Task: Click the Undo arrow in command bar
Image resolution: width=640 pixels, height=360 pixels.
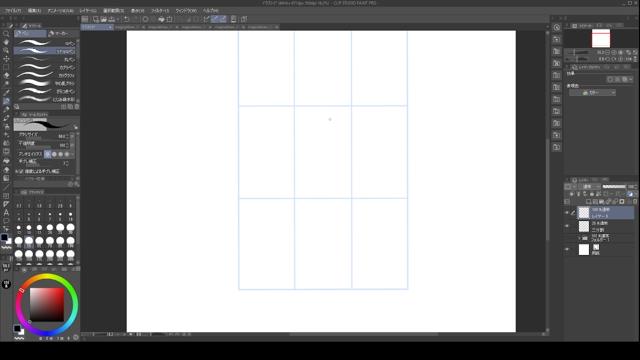Action: pos(127,19)
